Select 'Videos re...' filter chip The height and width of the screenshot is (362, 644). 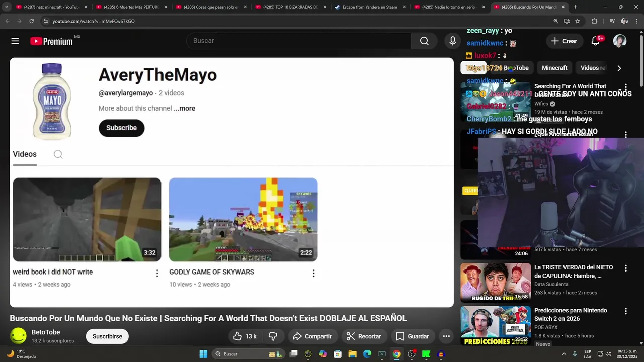[x=593, y=68]
